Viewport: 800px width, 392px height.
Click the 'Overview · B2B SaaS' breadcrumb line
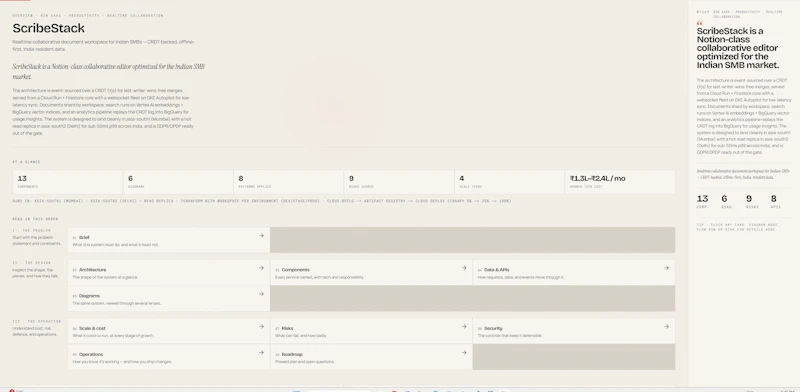pyautogui.click(x=88, y=16)
